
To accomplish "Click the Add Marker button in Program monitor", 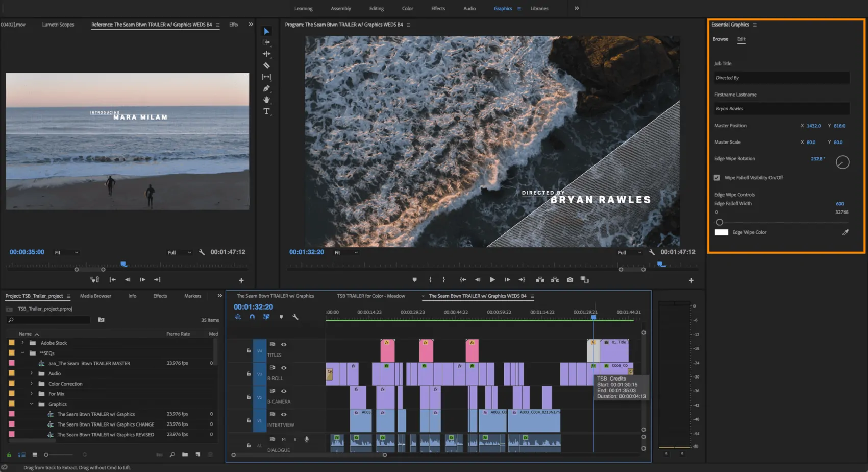I will coord(415,279).
